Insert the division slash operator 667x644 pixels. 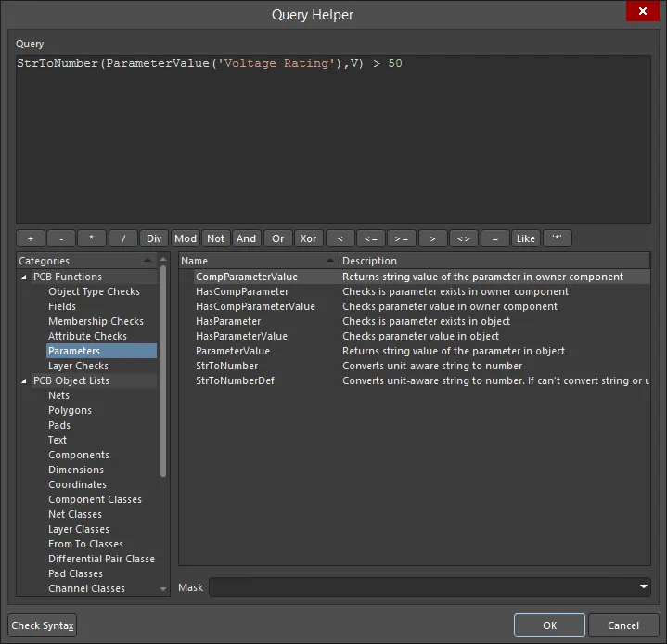tap(123, 238)
